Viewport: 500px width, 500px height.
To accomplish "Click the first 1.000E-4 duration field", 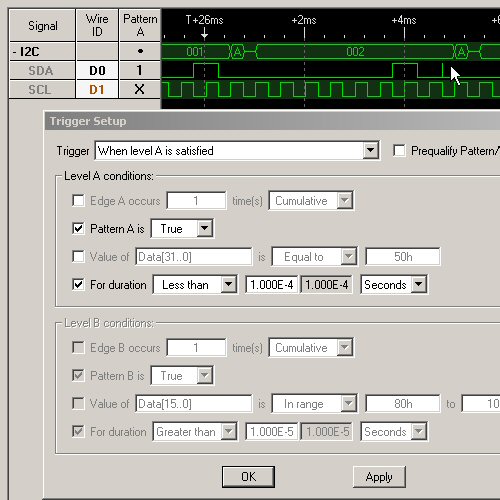I will (x=272, y=285).
